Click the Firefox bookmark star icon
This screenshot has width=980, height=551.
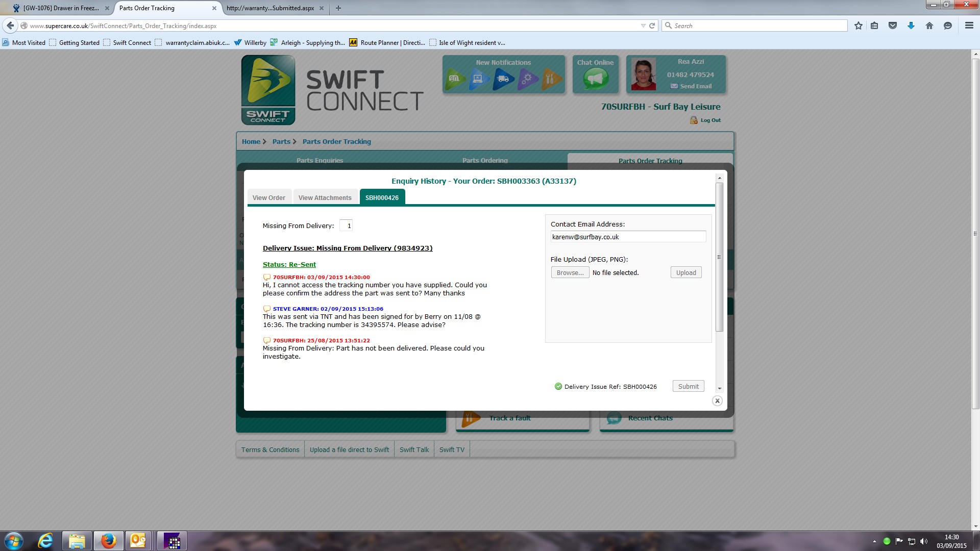pos(859,26)
